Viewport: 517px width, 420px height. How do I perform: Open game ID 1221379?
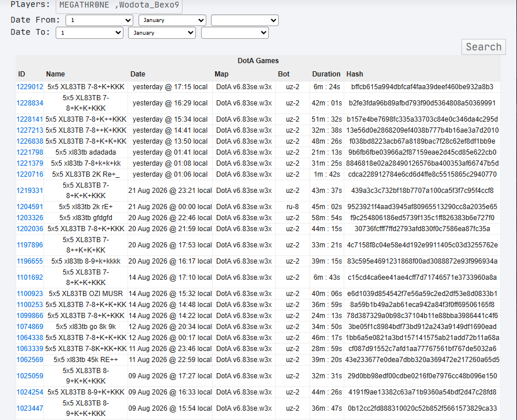pos(30,163)
